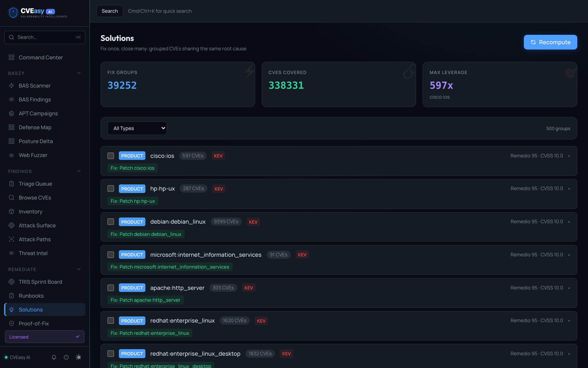
Task: Go to Proof-of-Fix
Action: 45,324
